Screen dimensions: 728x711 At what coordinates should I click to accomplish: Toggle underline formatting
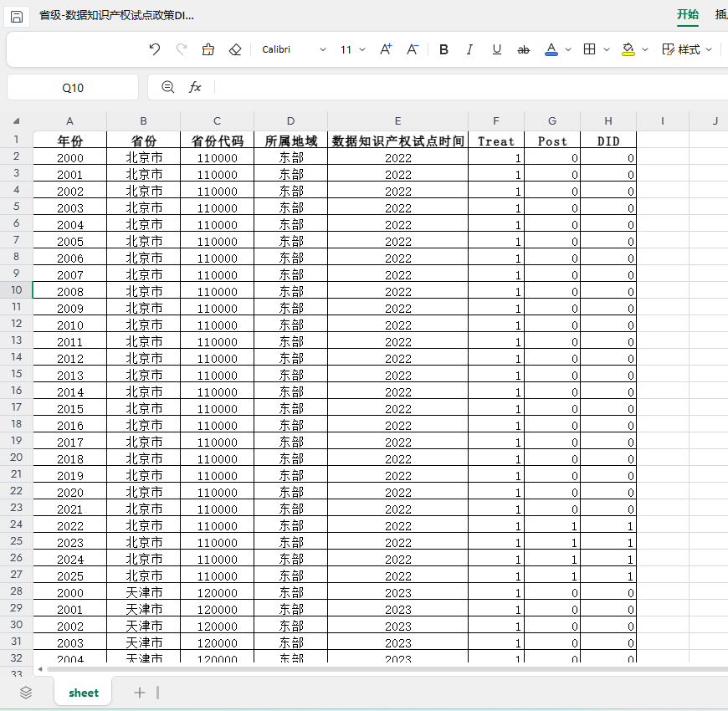pyautogui.click(x=496, y=49)
